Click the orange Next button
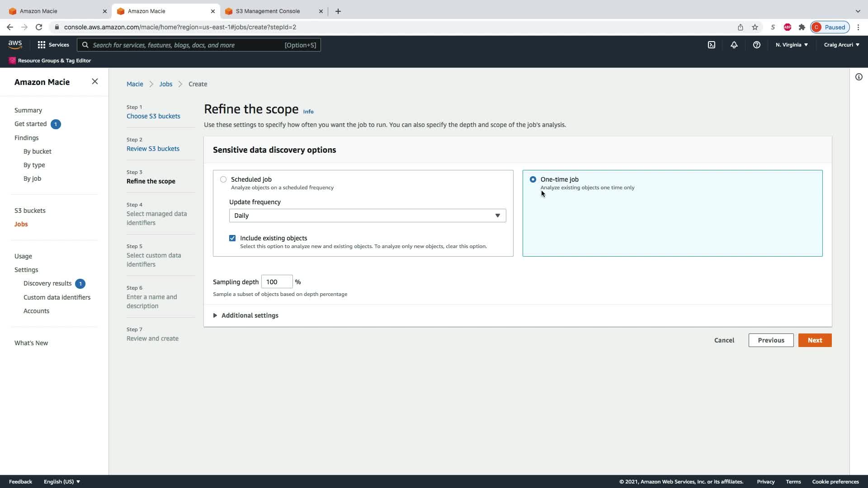 coord(815,340)
